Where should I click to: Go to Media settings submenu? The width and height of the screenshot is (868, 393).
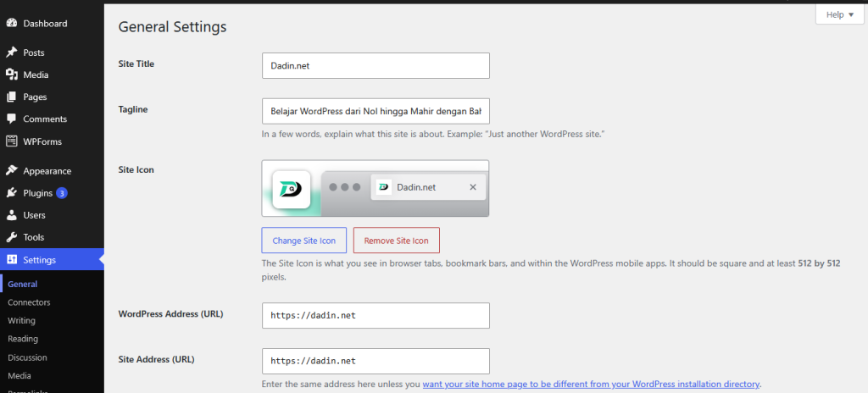point(19,376)
